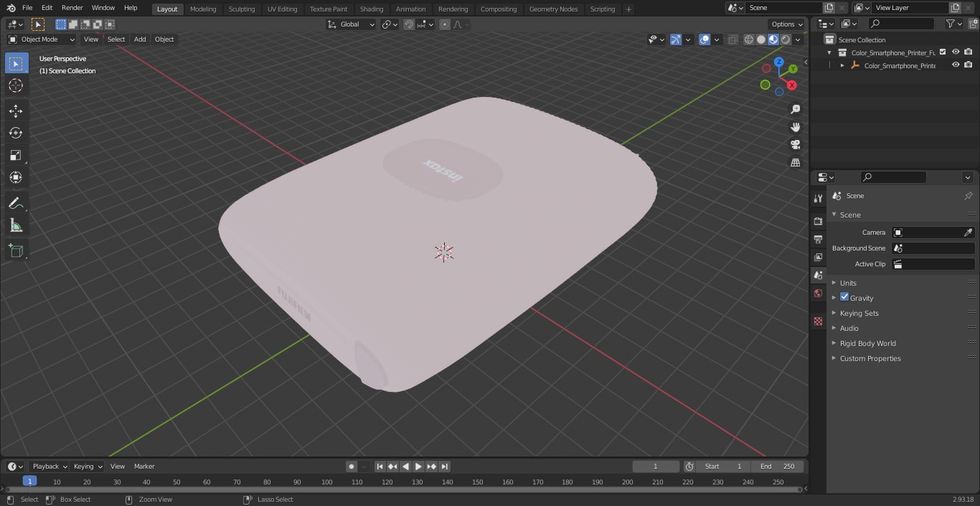The height and width of the screenshot is (506, 980).
Task: Open the Tool properties tab
Action: (x=818, y=198)
